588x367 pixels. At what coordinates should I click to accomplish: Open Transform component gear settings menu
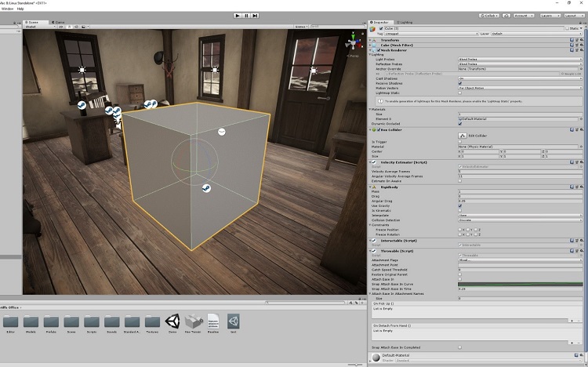coord(581,40)
